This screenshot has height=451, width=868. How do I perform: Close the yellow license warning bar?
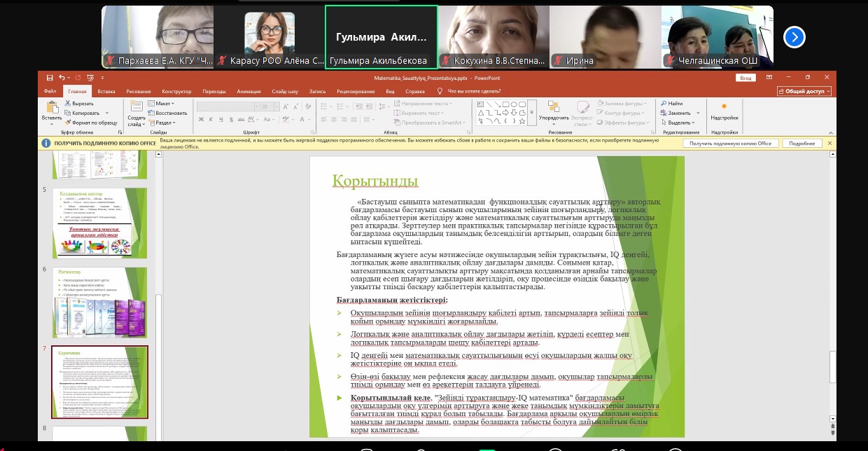(x=830, y=143)
